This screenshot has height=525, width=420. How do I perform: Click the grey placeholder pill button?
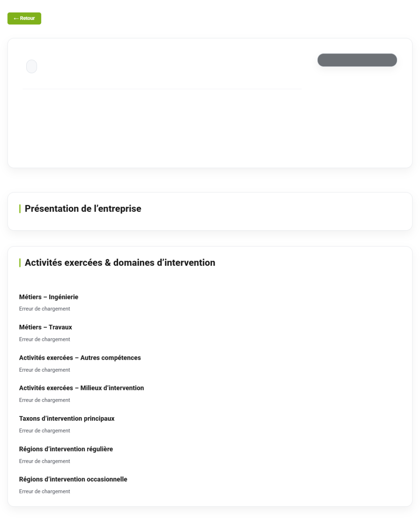357,60
